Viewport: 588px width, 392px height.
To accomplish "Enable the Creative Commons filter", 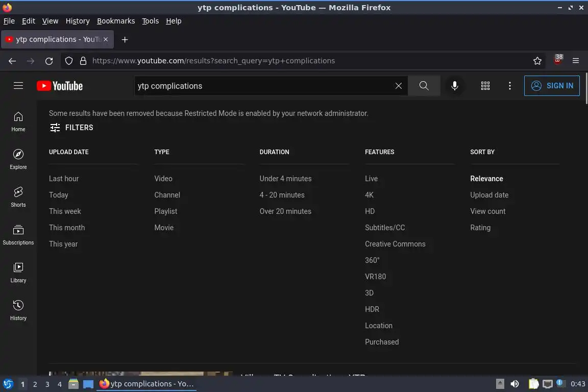I will pyautogui.click(x=395, y=244).
